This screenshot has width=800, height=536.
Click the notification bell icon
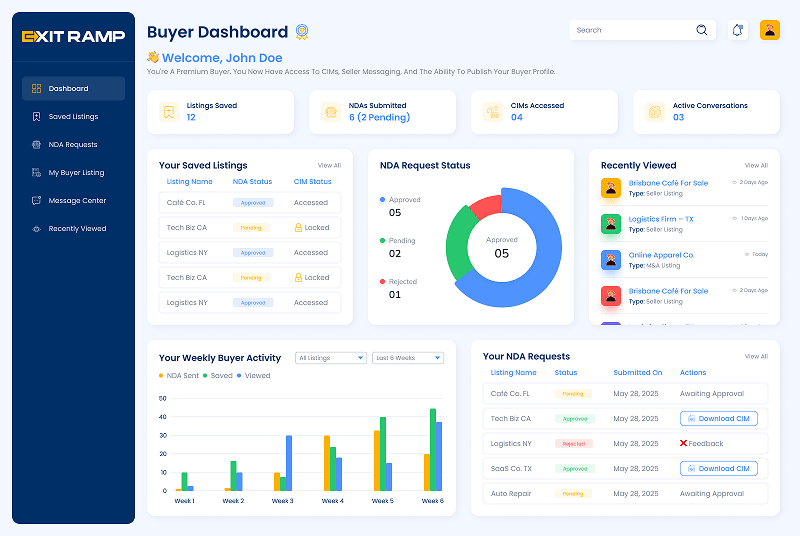738,30
